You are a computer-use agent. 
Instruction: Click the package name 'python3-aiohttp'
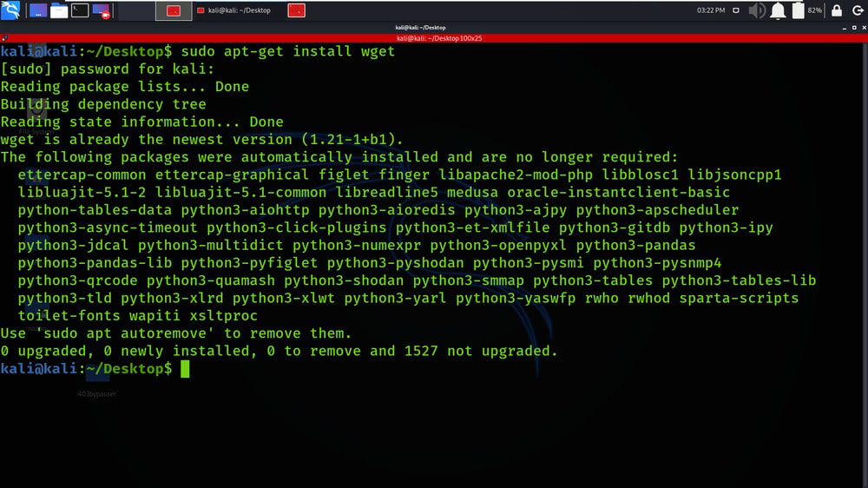click(x=246, y=210)
